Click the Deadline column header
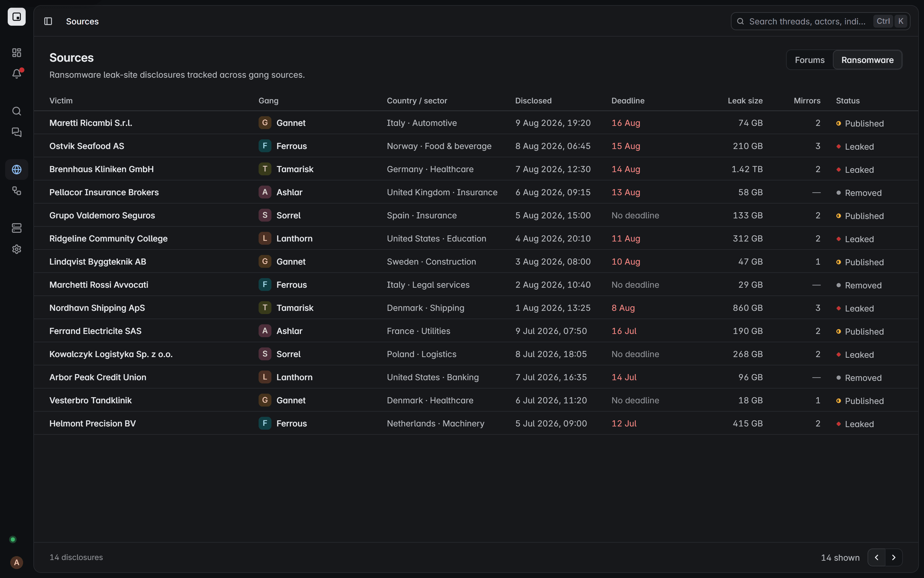The height and width of the screenshot is (578, 924). pos(628,101)
